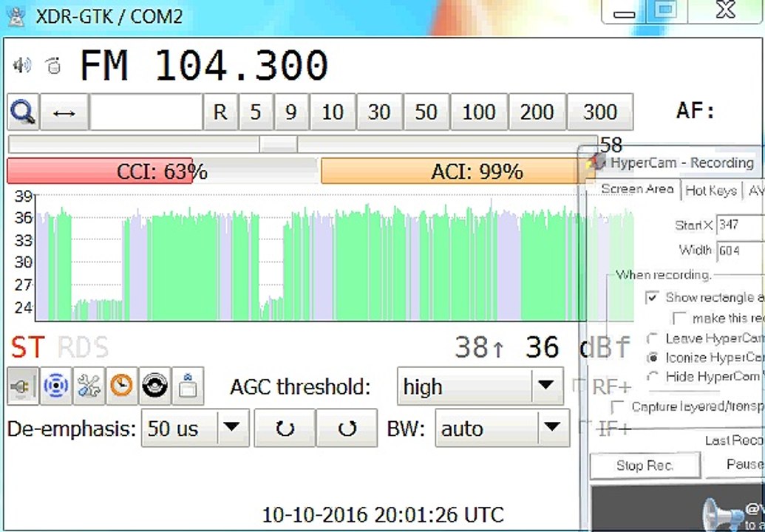765x532 pixels.
Task: Minimize the XDR-GTK window
Action: pos(624,12)
